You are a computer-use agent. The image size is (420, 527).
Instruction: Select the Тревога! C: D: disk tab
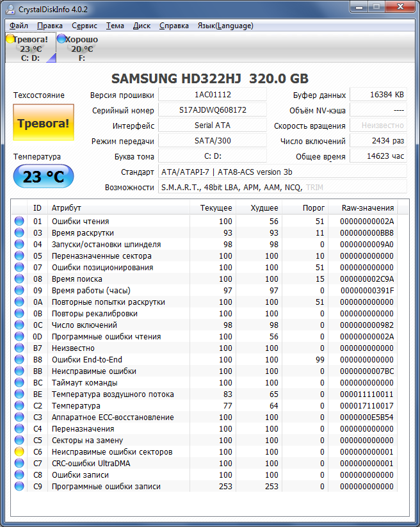pos(31,48)
